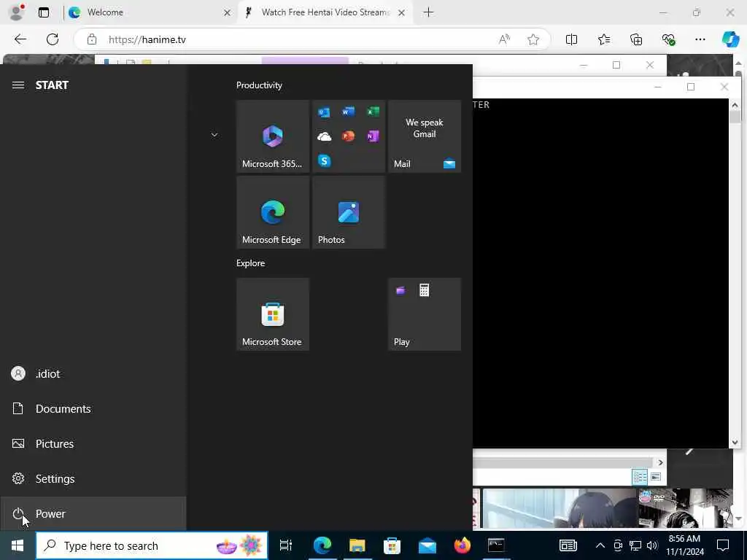This screenshot has width=747, height=560.
Task: Open the Photos tile
Action: pyautogui.click(x=349, y=212)
